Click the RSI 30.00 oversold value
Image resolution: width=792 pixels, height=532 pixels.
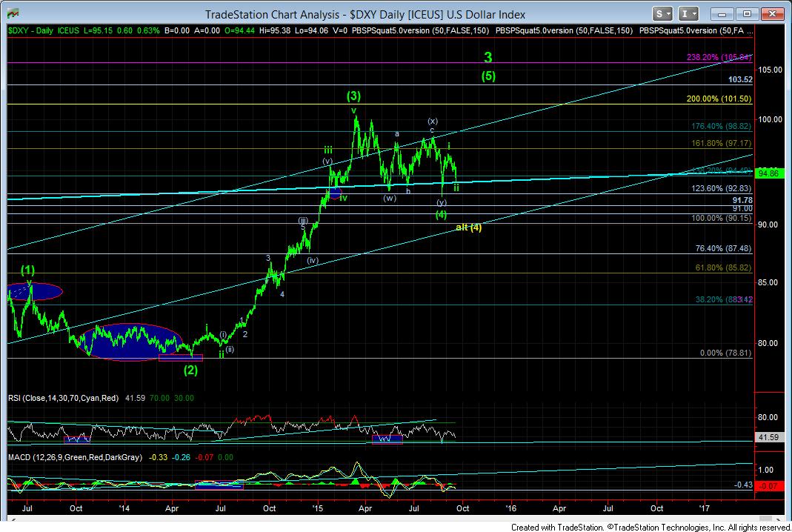[184, 398]
